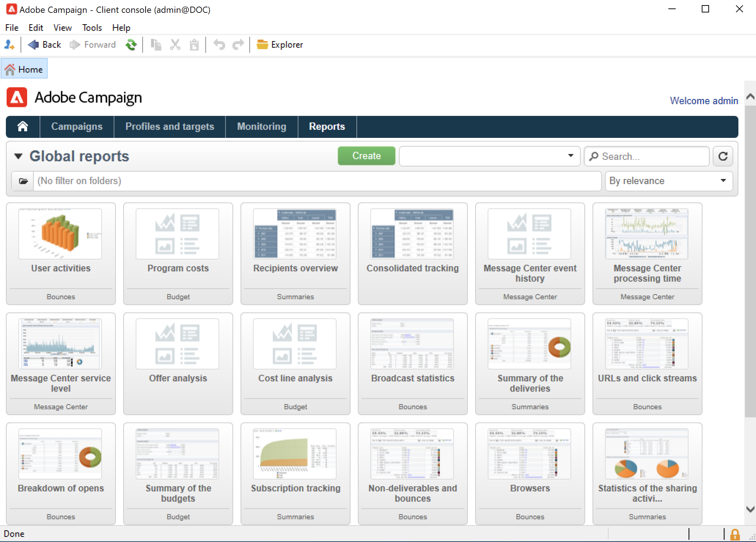756x542 pixels.
Task: Click the lock icon in status bar
Action: [735, 534]
